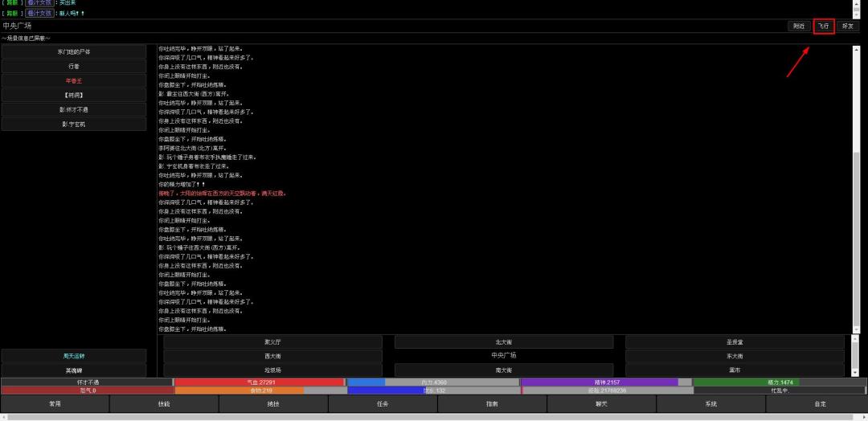Click the 经验 experience bar
Screen dimensions: 868x421
pos(606,390)
